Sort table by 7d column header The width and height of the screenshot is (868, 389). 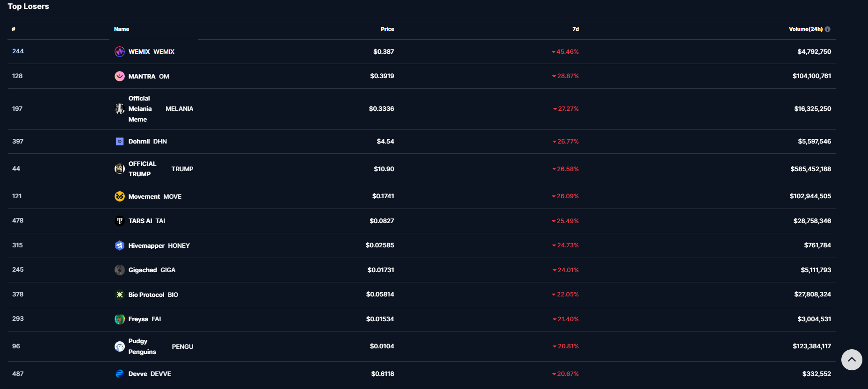click(x=575, y=29)
